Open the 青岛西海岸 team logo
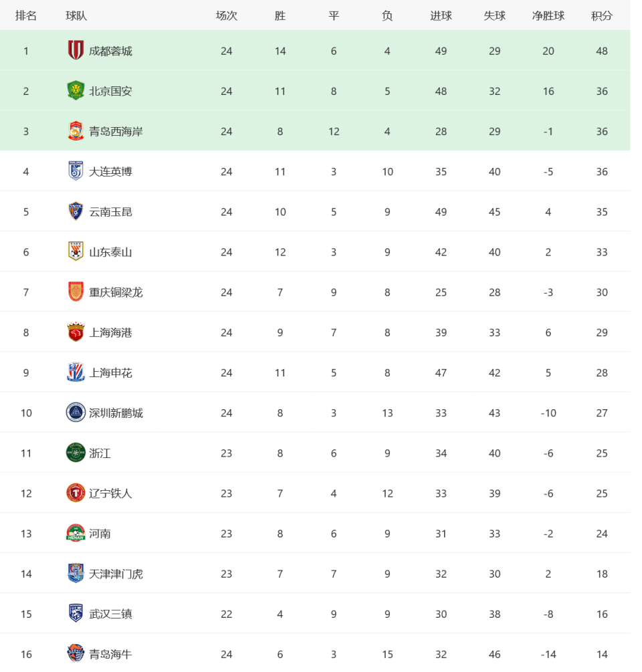642x672 pixels. (x=76, y=130)
